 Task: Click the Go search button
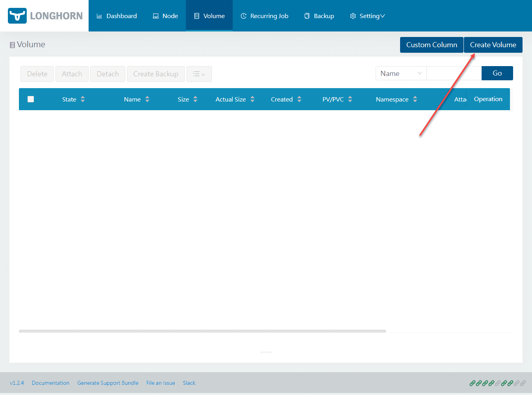(x=497, y=73)
